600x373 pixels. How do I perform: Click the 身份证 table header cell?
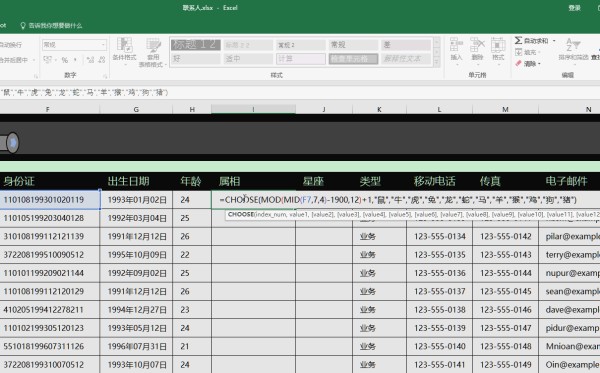coord(50,181)
